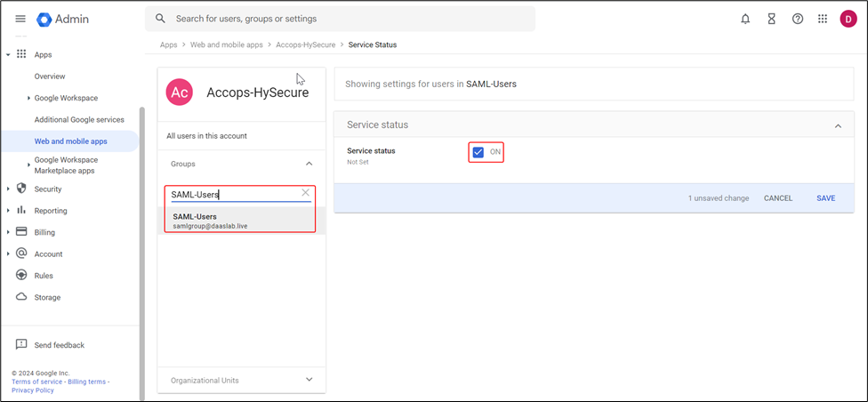
Task: Clear the group search with X icon
Action: pos(305,193)
